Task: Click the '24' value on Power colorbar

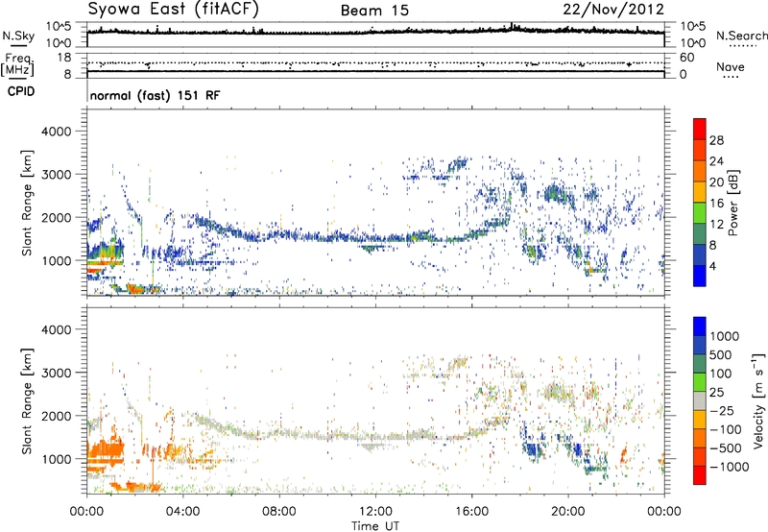Action: 716,161
